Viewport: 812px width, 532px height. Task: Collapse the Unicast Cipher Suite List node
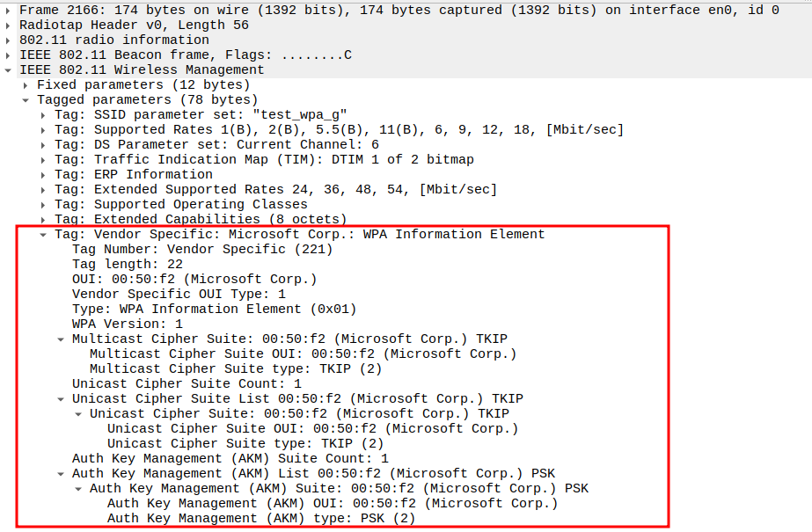(61, 398)
